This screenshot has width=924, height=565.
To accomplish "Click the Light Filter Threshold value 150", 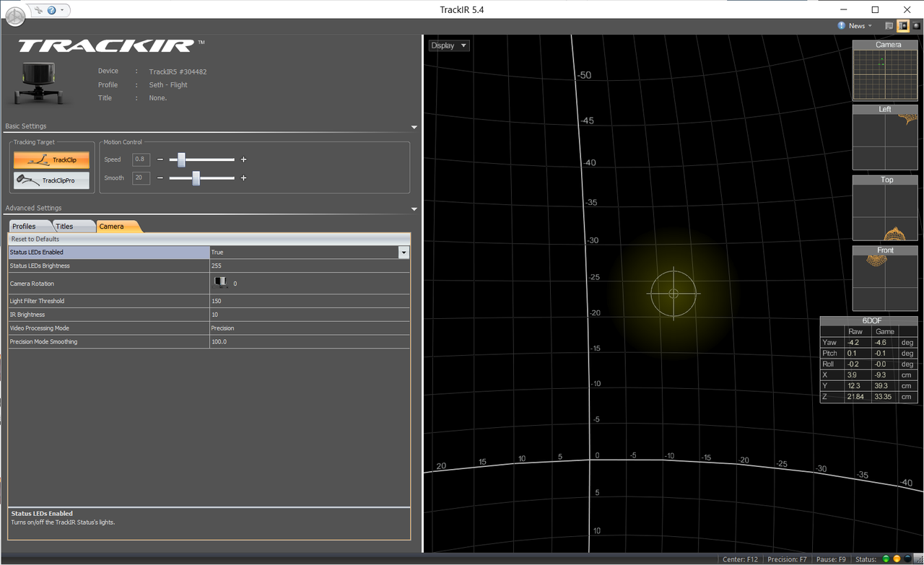I will (x=310, y=301).
